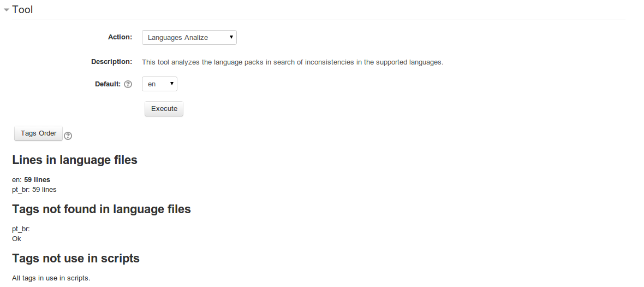Click pt_br: label above Ok result
644x287 pixels.
click(x=21, y=229)
